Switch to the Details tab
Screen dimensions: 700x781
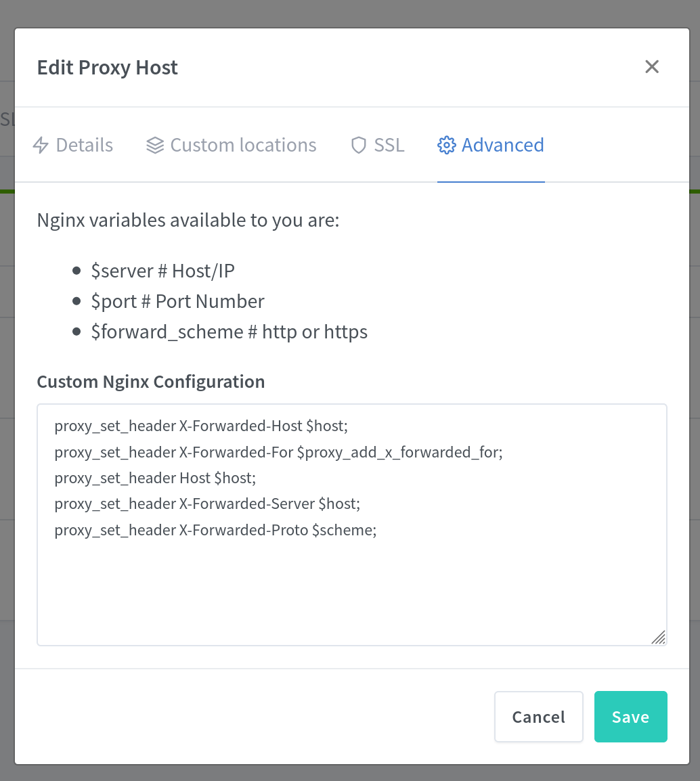click(x=84, y=146)
